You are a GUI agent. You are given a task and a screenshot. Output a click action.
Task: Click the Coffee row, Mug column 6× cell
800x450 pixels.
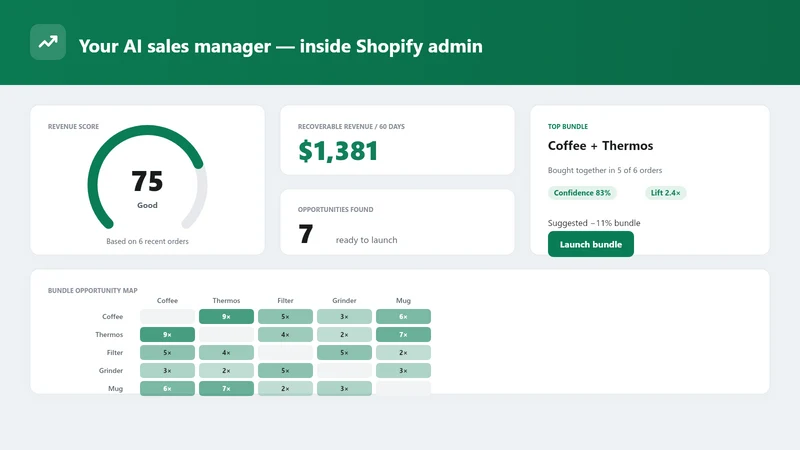click(403, 316)
